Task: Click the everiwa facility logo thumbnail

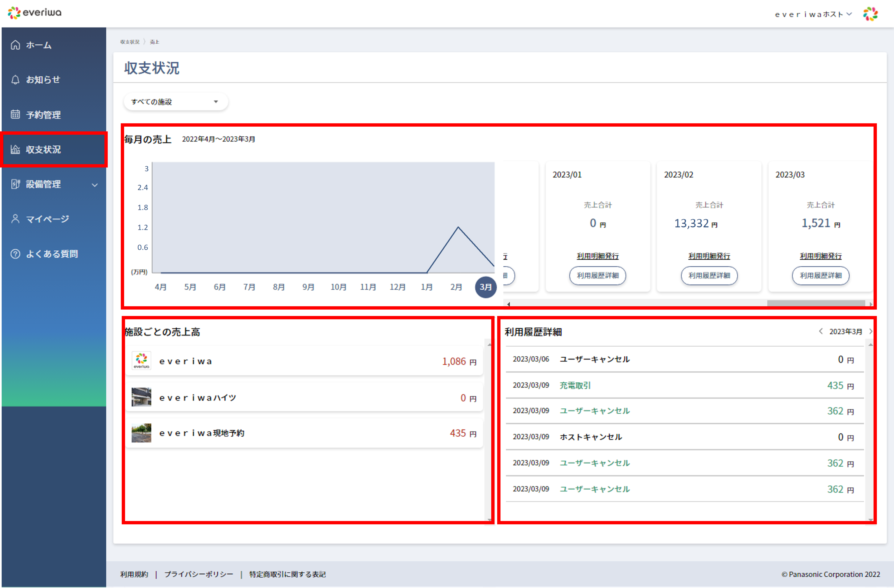Action: tap(141, 361)
